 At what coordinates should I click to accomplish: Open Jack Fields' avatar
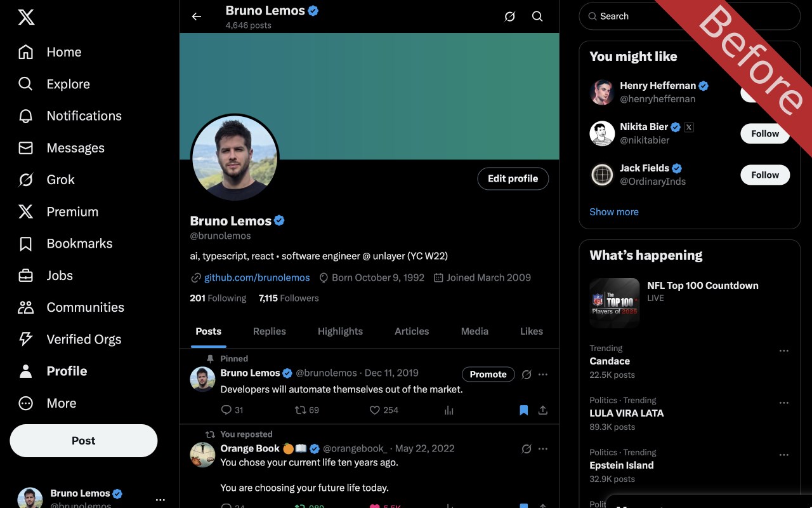602,175
